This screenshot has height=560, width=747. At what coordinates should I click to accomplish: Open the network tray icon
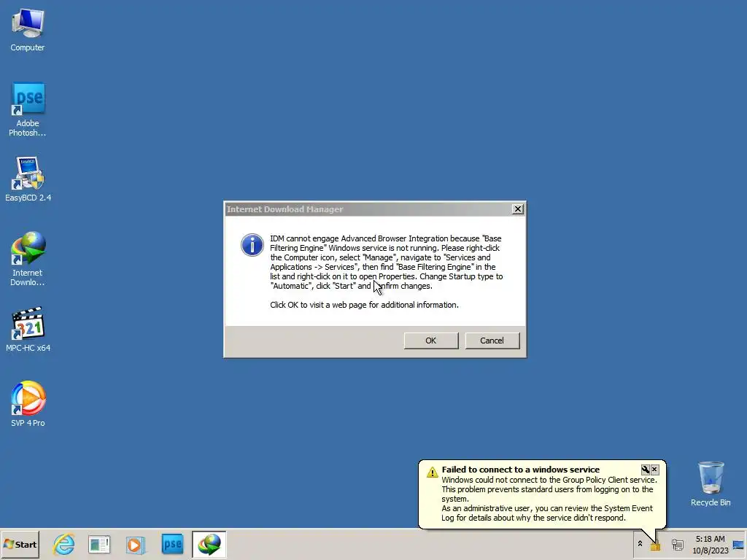click(677, 544)
